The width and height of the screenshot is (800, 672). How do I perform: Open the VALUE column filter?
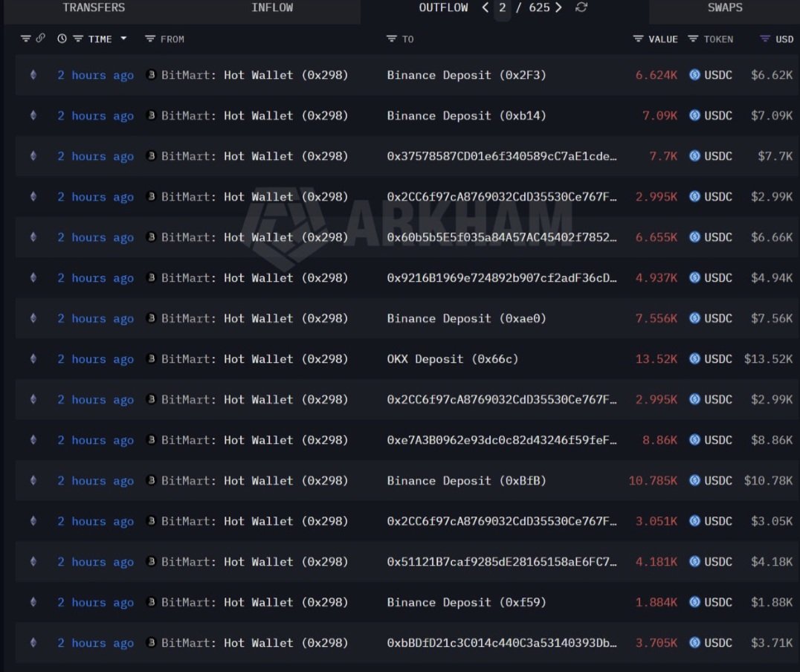click(x=638, y=39)
